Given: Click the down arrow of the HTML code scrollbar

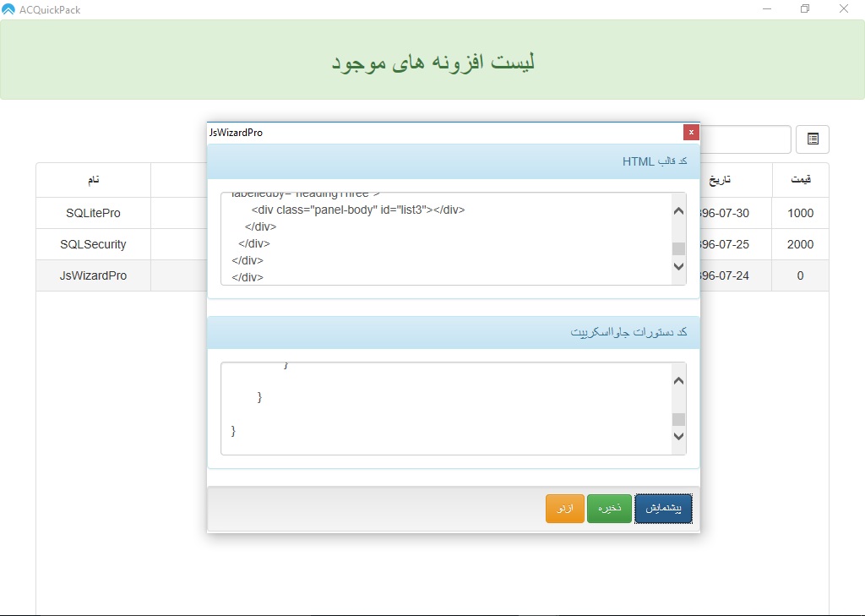Looking at the screenshot, I should (678, 267).
